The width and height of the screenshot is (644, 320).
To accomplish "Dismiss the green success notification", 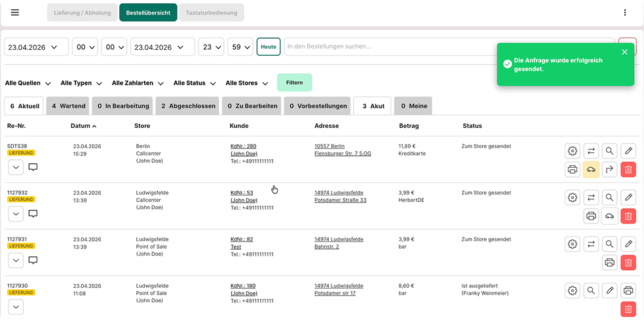I will [x=625, y=52].
